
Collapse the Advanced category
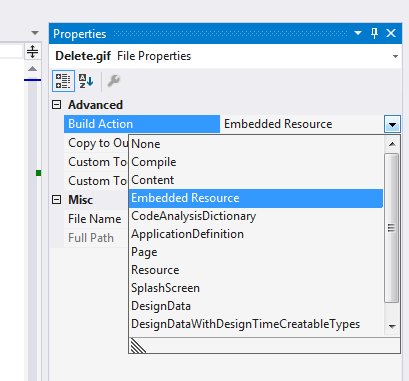point(57,105)
